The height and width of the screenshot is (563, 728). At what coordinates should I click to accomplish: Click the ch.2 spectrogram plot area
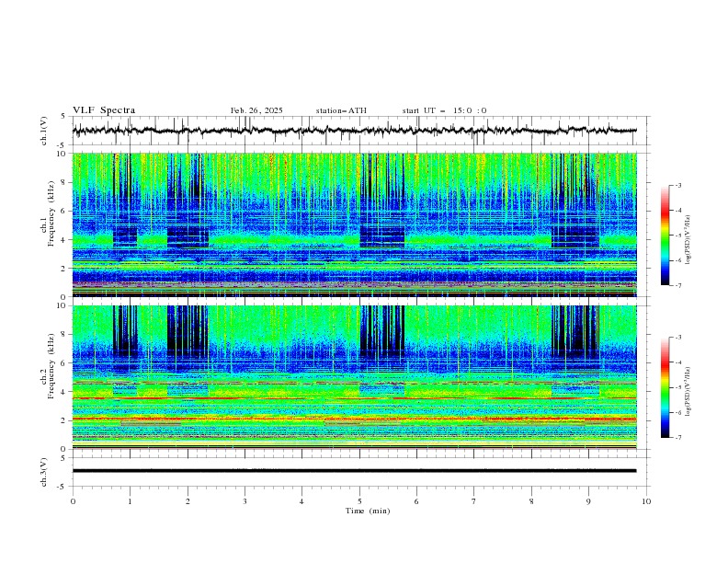354,377
